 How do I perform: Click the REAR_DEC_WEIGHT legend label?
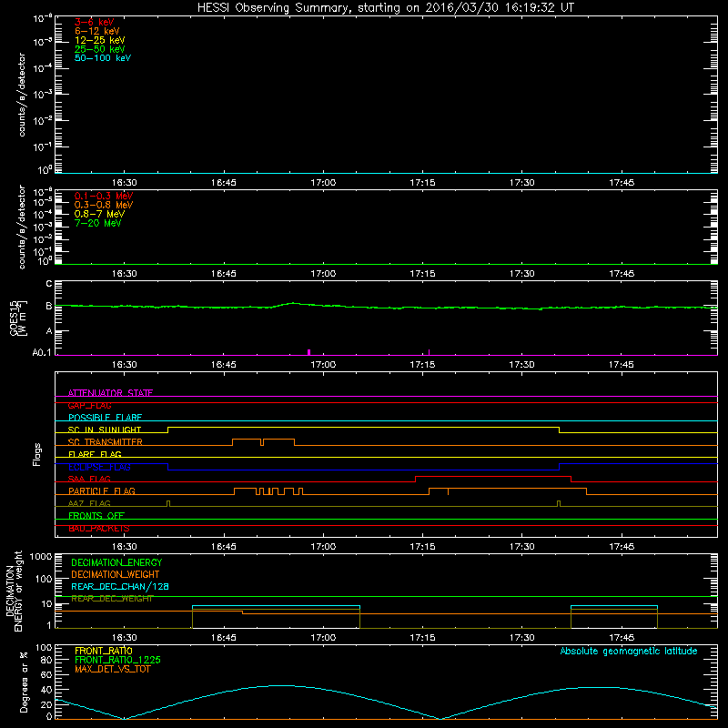(x=112, y=599)
